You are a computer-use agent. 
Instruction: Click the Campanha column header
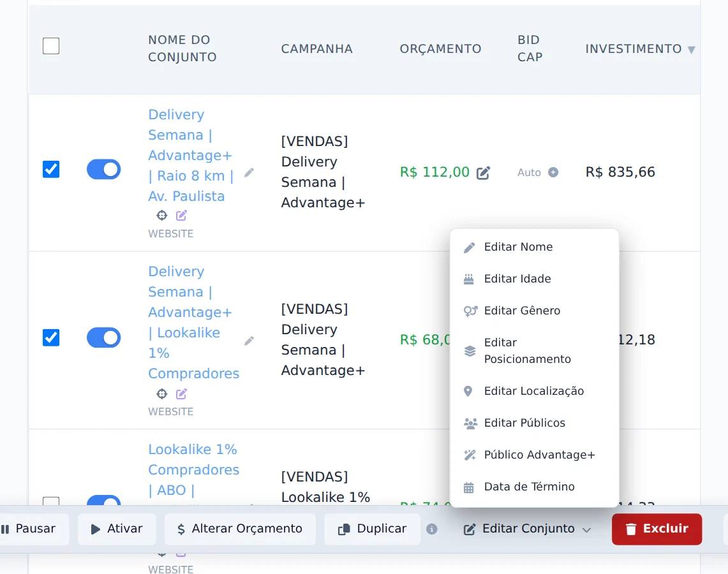(x=316, y=48)
